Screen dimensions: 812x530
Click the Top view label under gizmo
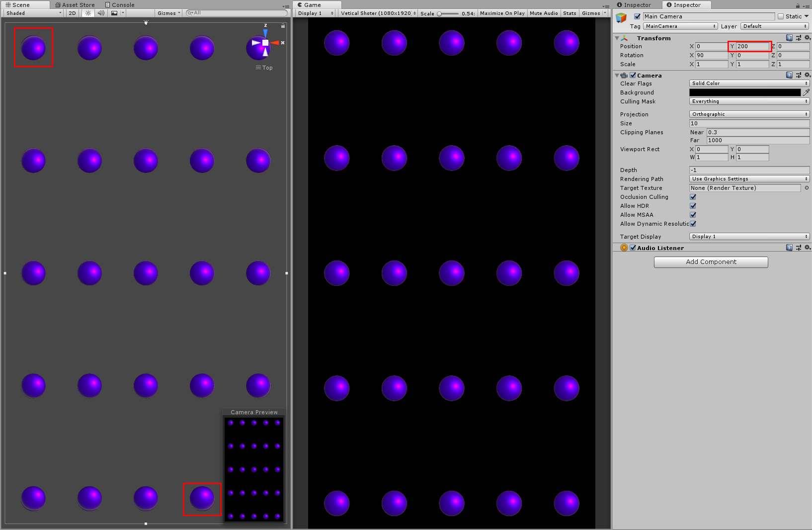[x=264, y=68]
